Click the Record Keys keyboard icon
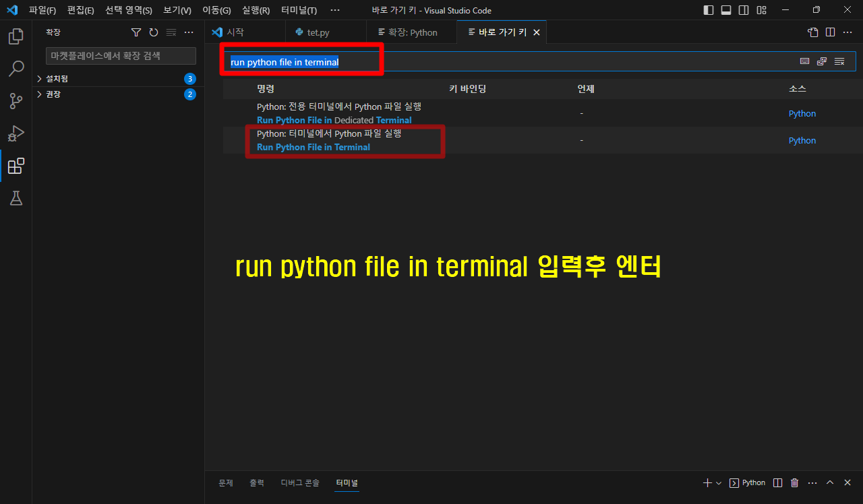 click(x=804, y=61)
